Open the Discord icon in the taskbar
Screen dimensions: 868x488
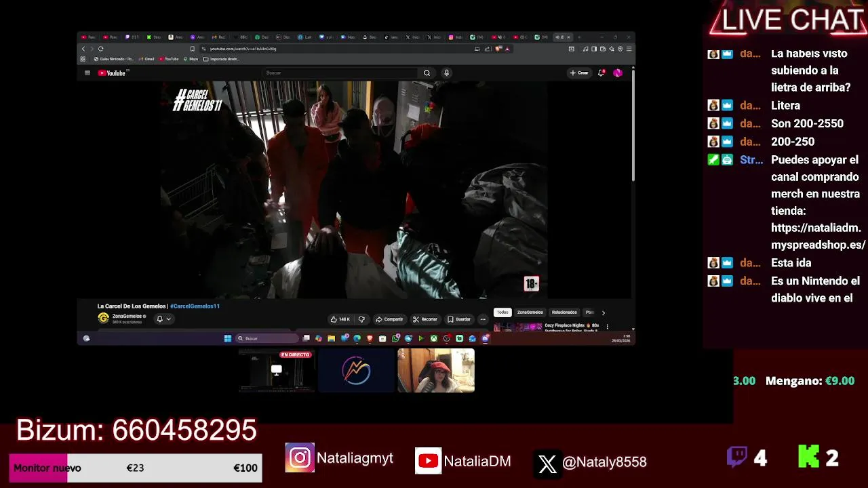point(486,338)
